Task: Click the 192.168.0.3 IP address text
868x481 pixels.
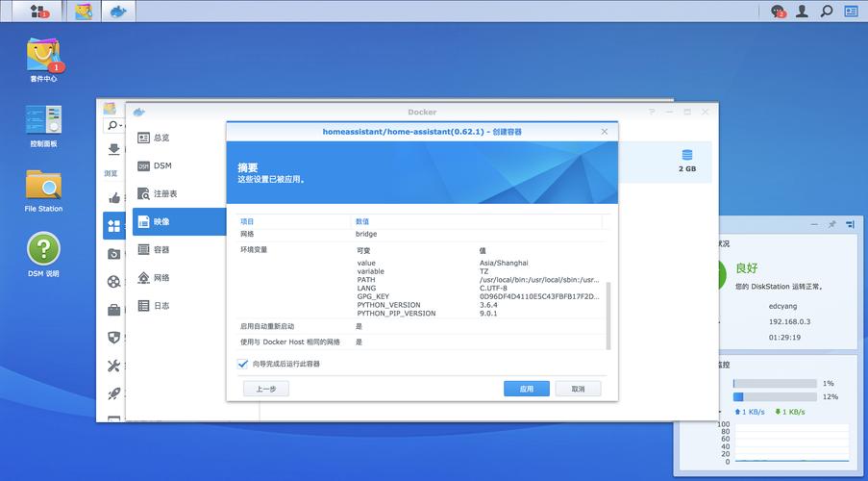Action: coord(789,321)
